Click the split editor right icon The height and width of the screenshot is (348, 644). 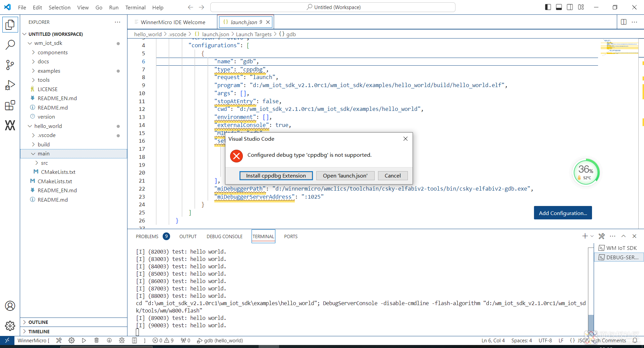624,22
